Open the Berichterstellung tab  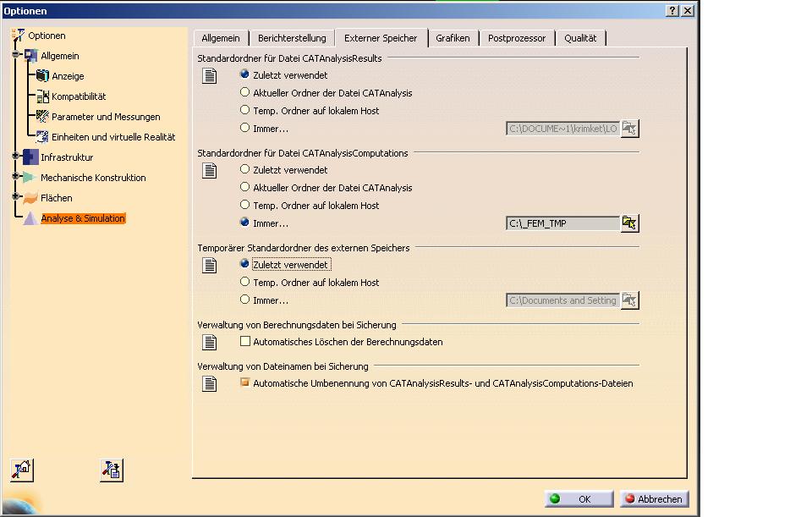point(292,38)
